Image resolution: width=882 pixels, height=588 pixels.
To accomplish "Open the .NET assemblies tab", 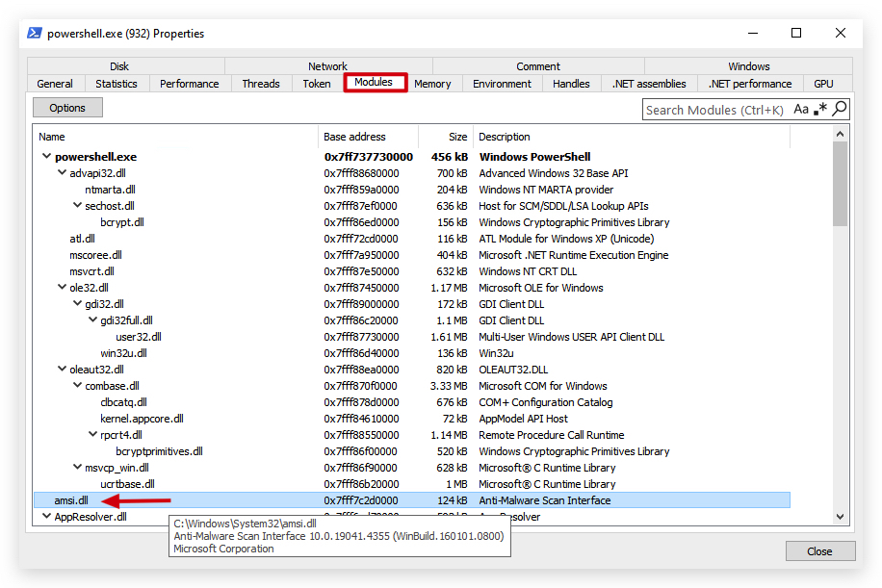I will (x=649, y=84).
